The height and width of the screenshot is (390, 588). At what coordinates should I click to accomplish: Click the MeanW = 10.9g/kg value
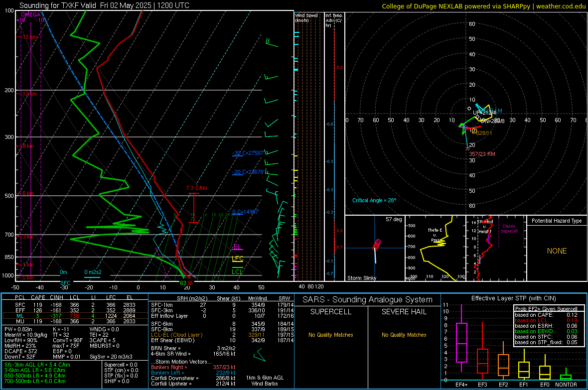[26, 335]
